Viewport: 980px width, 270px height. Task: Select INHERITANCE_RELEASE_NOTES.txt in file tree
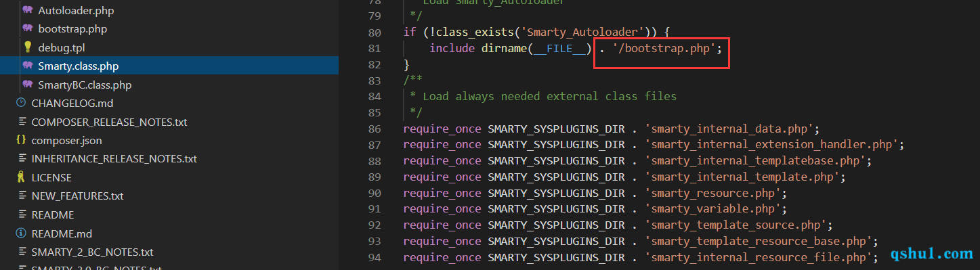point(114,159)
